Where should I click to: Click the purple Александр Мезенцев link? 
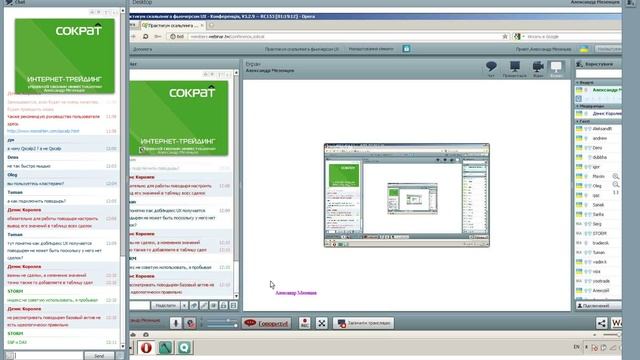(x=296, y=293)
